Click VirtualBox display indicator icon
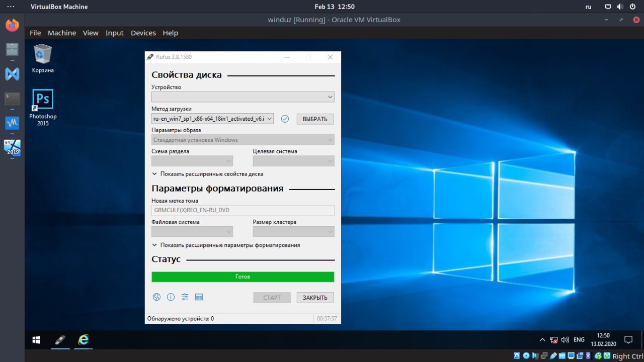644x362 pixels. (x=572, y=356)
